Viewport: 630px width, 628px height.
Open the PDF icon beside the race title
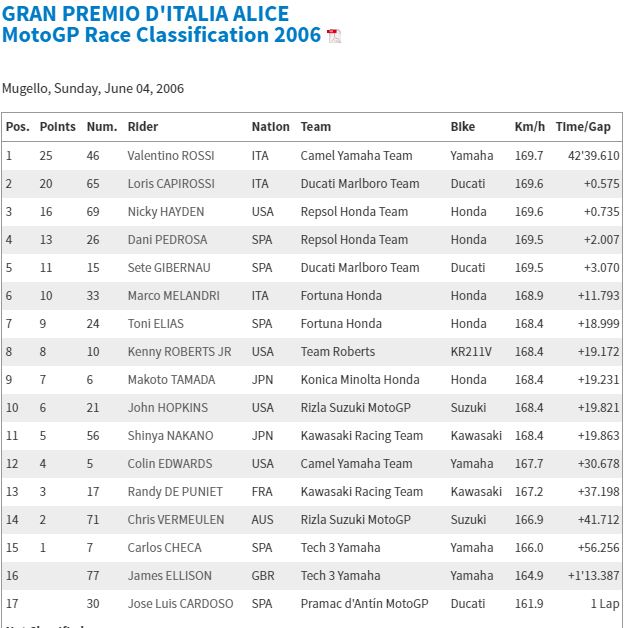coord(334,36)
